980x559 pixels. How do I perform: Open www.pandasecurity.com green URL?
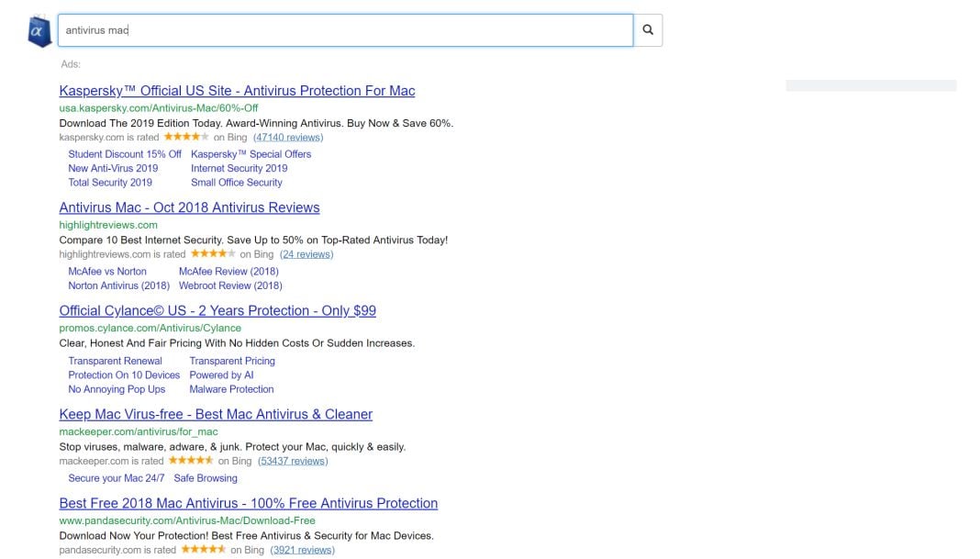pos(187,520)
